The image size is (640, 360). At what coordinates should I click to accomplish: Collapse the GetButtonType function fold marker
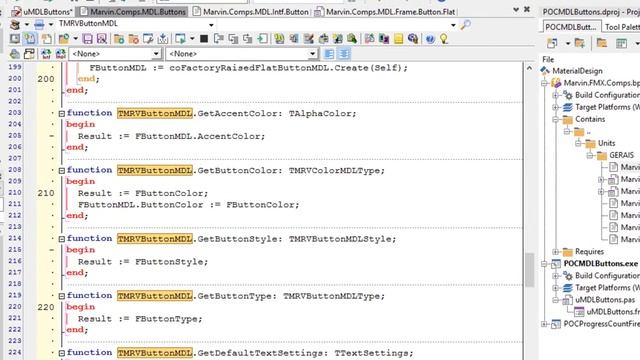62,296
